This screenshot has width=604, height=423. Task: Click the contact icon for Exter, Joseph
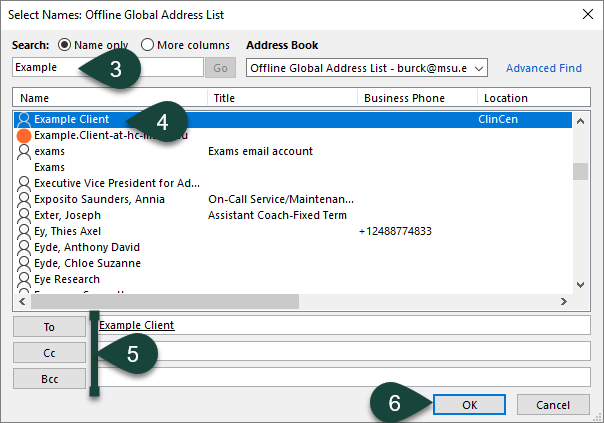pyautogui.click(x=24, y=215)
